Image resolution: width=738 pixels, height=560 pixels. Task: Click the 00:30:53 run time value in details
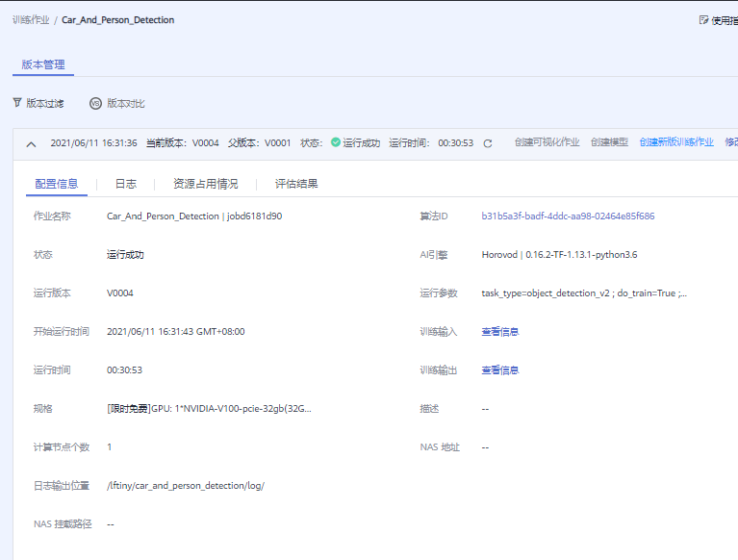coord(124,369)
